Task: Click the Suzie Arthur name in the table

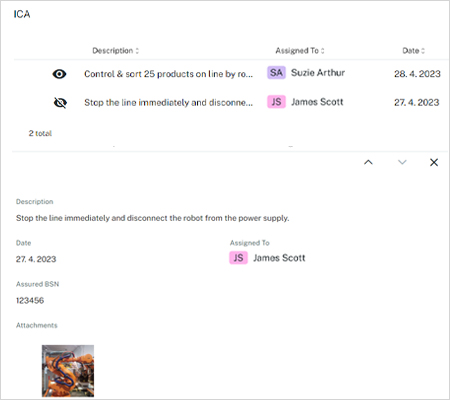Action: (x=318, y=73)
